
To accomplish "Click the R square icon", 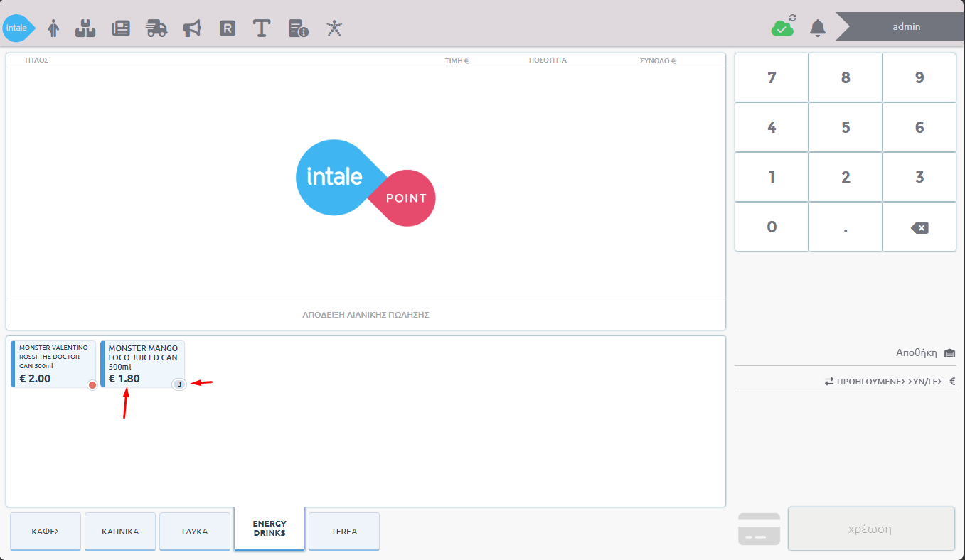I will point(228,28).
